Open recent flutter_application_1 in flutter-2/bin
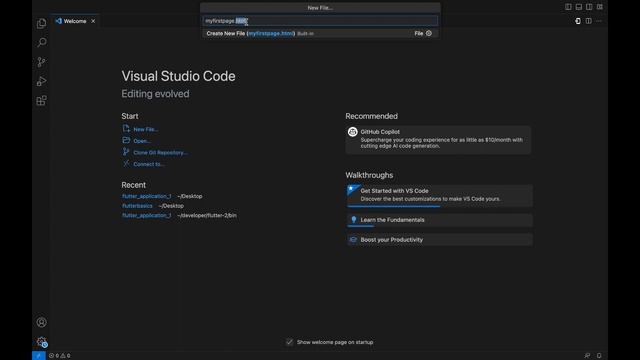Image resolution: width=640 pixels, height=360 pixels. coord(147,216)
